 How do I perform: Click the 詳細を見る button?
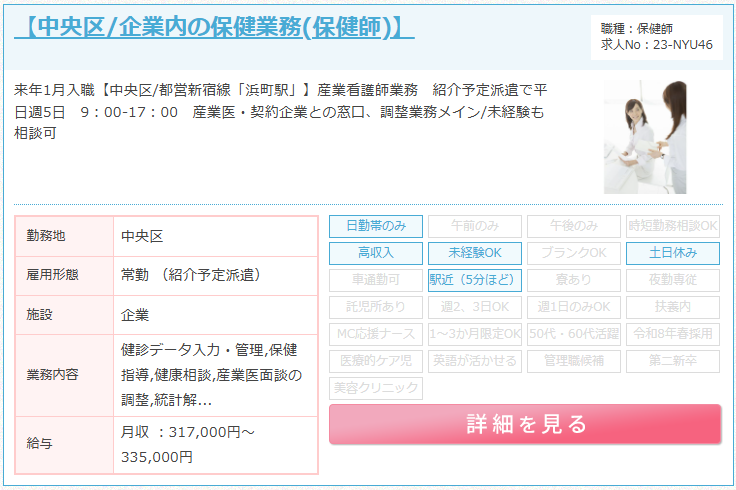click(x=525, y=424)
